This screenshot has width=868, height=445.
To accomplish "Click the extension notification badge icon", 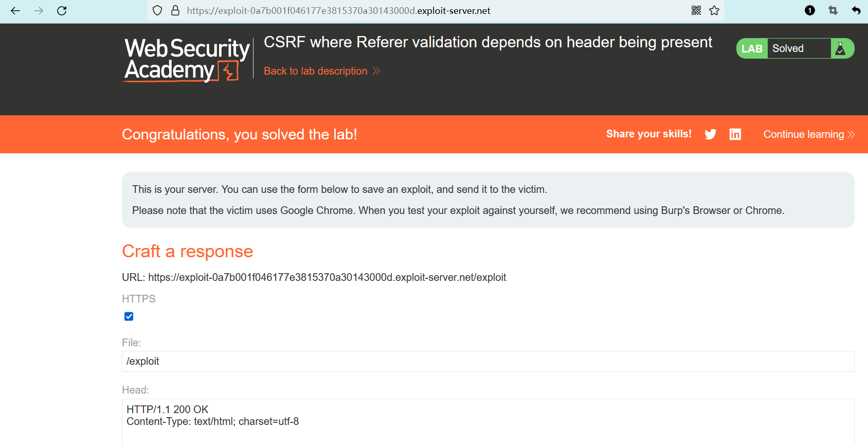I will click(810, 11).
